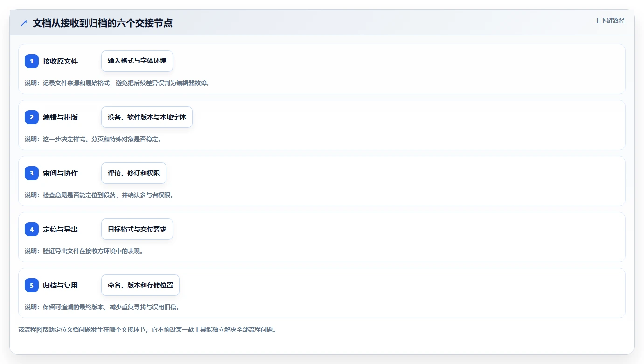644x364 pixels.
Task: Click the step name 审阅与协作
Action: (x=60, y=173)
